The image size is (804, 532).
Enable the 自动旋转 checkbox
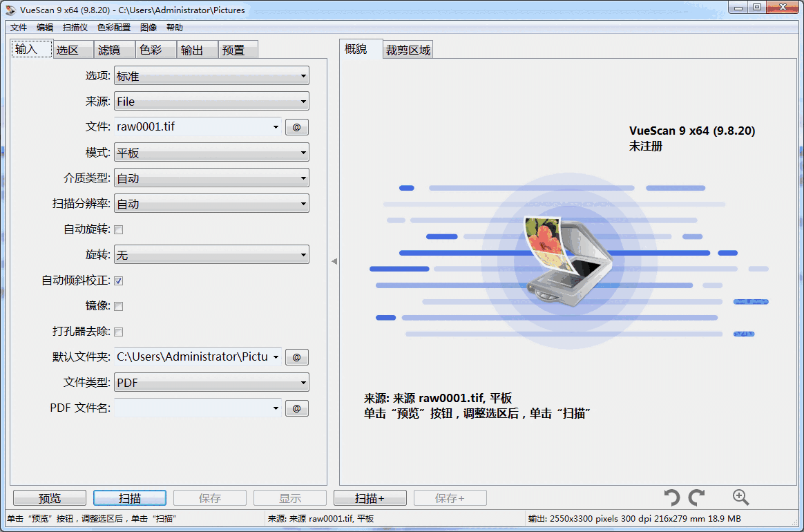pos(117,229)
